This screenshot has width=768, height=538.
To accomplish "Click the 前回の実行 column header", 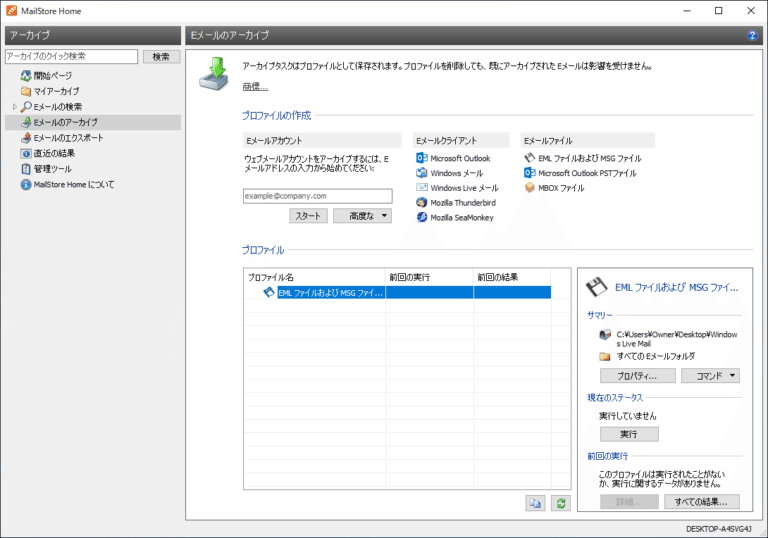I will tap(430, 277).
